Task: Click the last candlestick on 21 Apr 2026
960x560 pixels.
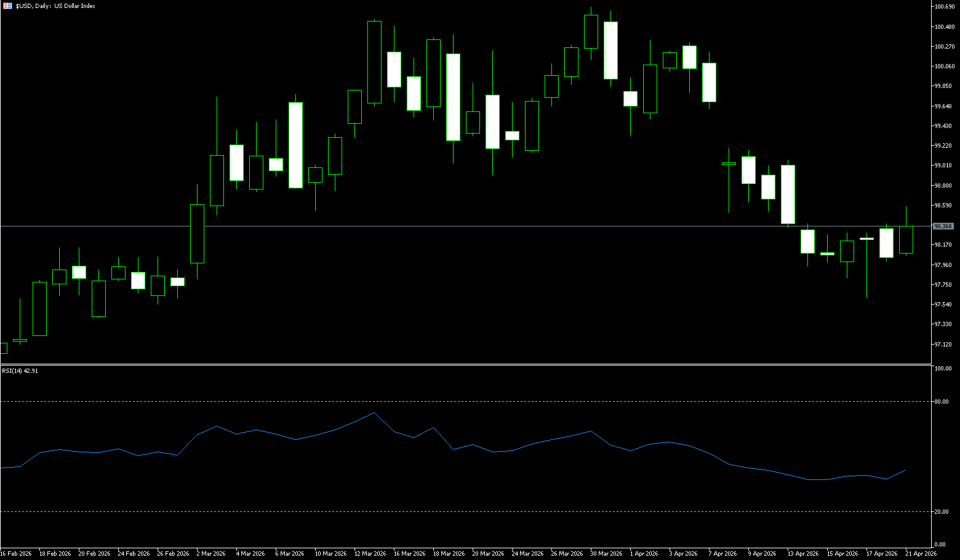Action: [906, 239]
